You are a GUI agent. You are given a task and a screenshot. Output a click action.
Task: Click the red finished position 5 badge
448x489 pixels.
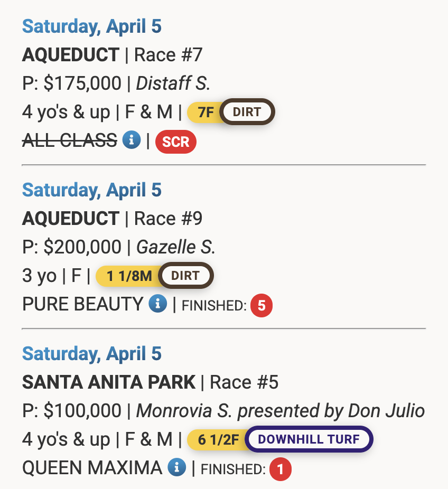[x=261, y=306]
